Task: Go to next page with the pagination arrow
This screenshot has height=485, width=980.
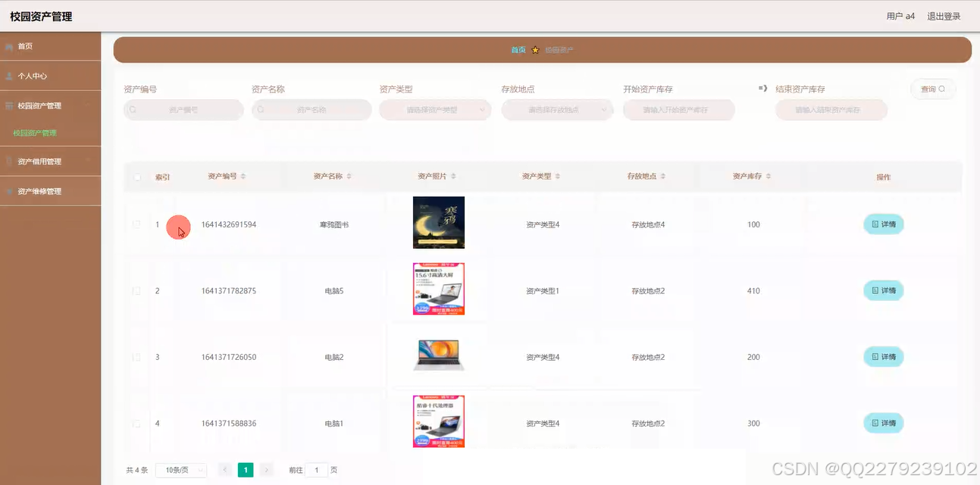Action: (267, 470)
